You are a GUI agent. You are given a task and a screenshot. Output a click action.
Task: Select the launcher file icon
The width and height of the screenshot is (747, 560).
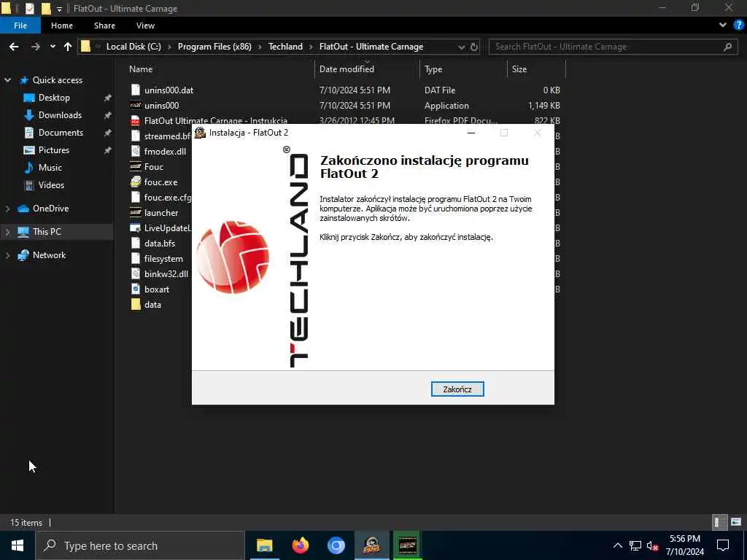136,213
